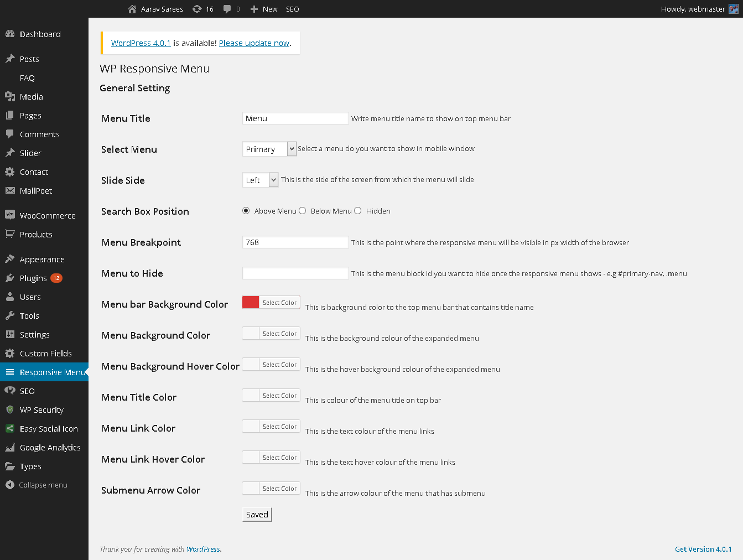The width and height of the screenshot is (743, 560).
Task: Open the MailPoet envelope icon
Action: pyautogui.click(x=10, y=190)
